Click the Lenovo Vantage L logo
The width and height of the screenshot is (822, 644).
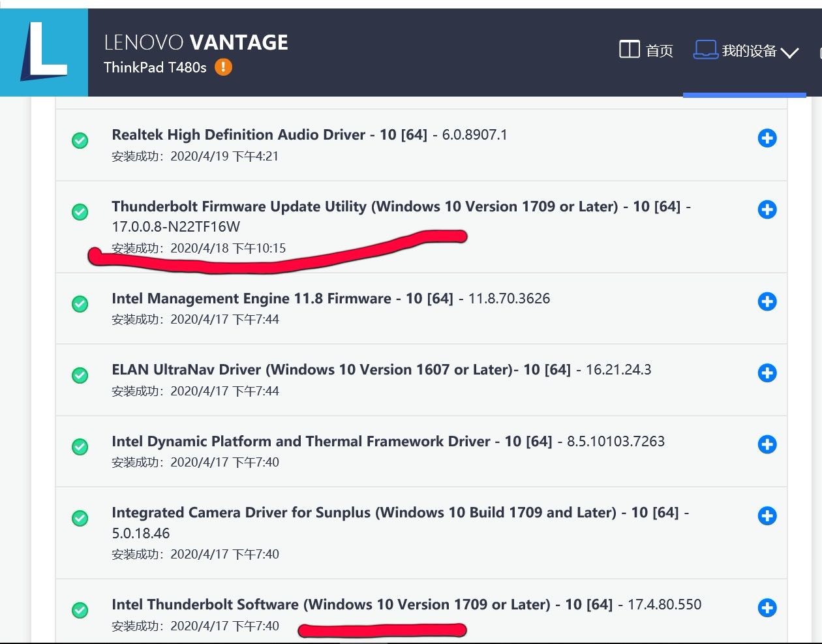pos(44,53)
